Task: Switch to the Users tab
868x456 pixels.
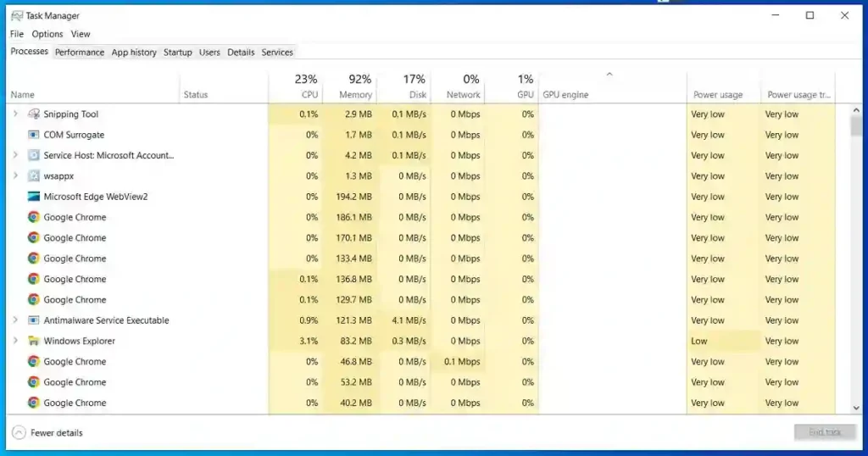Action: coord(209,52)
